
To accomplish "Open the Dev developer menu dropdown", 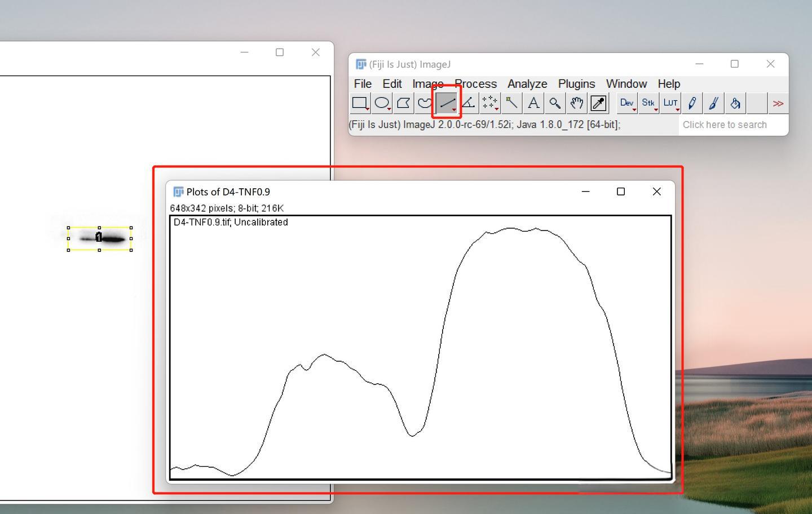I will click(626, 103).
